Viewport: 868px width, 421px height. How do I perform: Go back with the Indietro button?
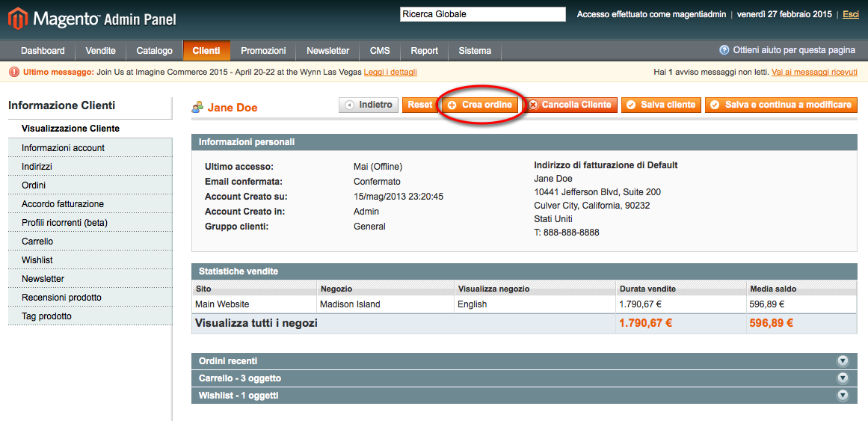click(369, 105)
